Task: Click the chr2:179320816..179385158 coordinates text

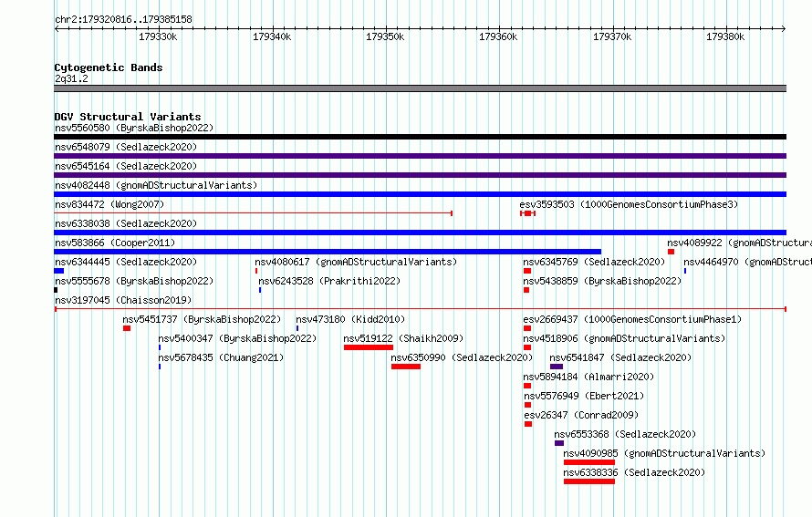Action: click(x=123, y=19)
